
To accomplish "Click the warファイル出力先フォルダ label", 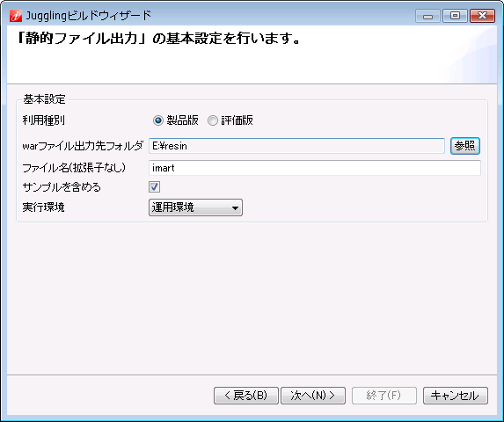I will click(83, 146).
